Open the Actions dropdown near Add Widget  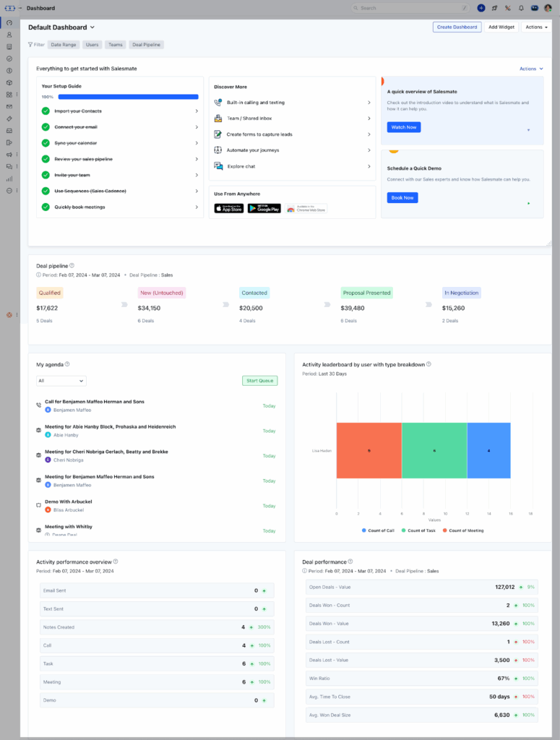[x=535, y=27]
